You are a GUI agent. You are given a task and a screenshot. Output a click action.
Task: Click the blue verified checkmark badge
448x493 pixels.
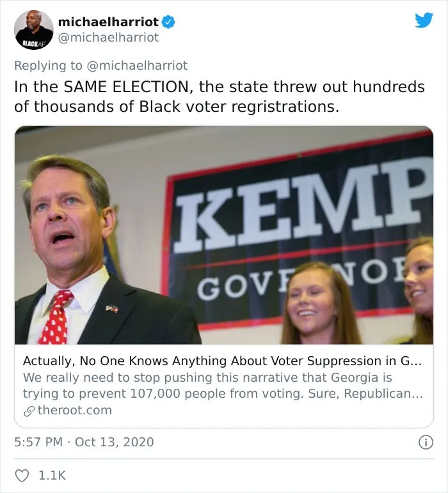click(x=168, y=22)
